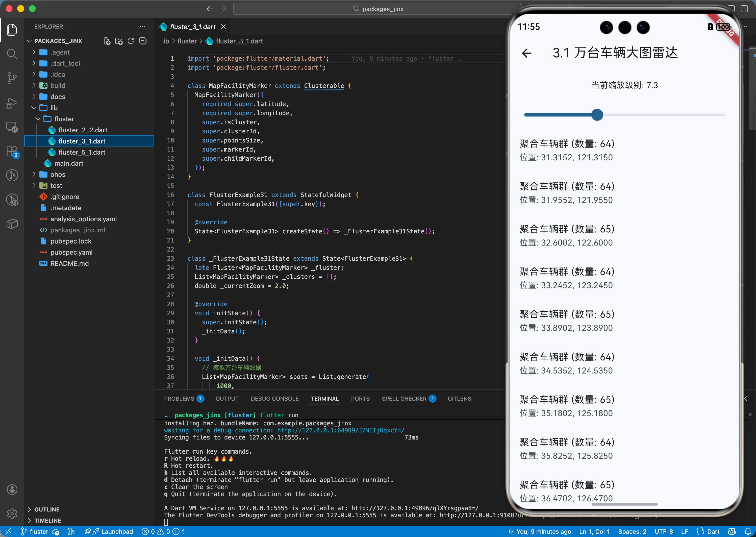Open fluster_5_1.dart in explorer
756x537 pixels.
pyautogui.click(x=82, y=152)
